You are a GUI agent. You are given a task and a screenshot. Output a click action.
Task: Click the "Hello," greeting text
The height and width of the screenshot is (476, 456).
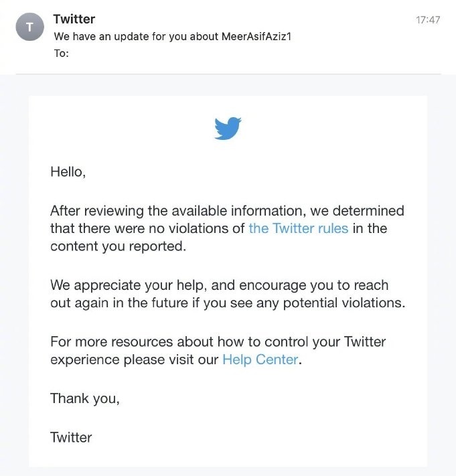[x=68, y=172]
